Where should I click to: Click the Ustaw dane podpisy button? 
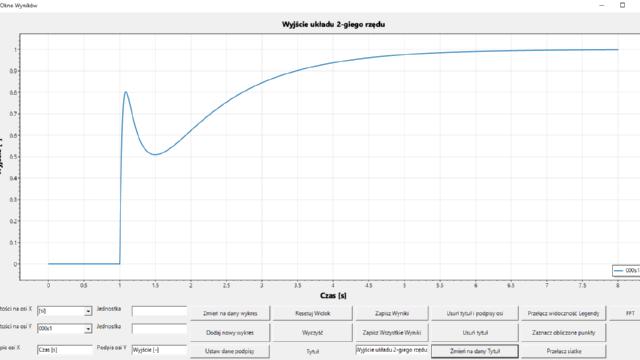point(230,351)
